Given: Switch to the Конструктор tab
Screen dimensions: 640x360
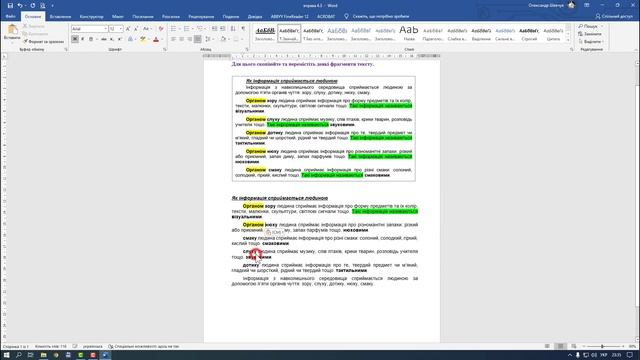Looking at the screenshot, I should 91,17.
